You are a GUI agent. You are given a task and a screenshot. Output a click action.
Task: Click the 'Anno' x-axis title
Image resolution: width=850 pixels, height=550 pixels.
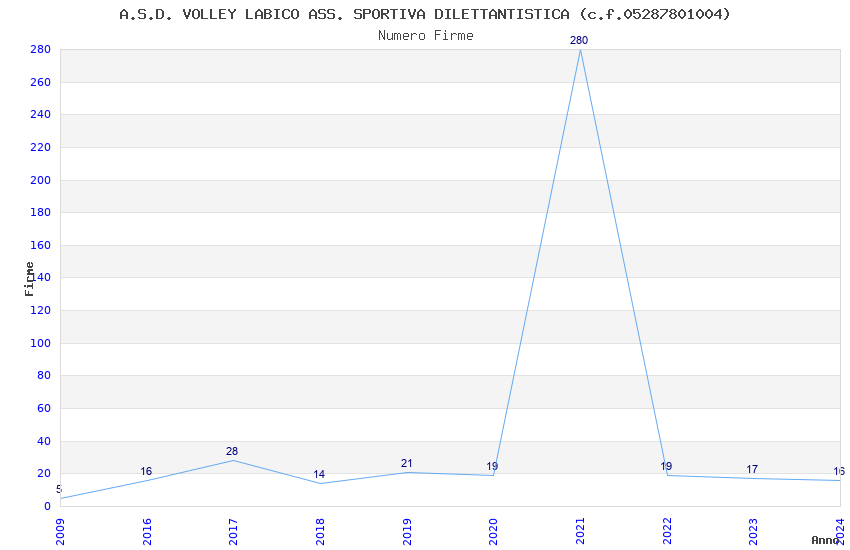pyautogui.click(x=826, y=540)
